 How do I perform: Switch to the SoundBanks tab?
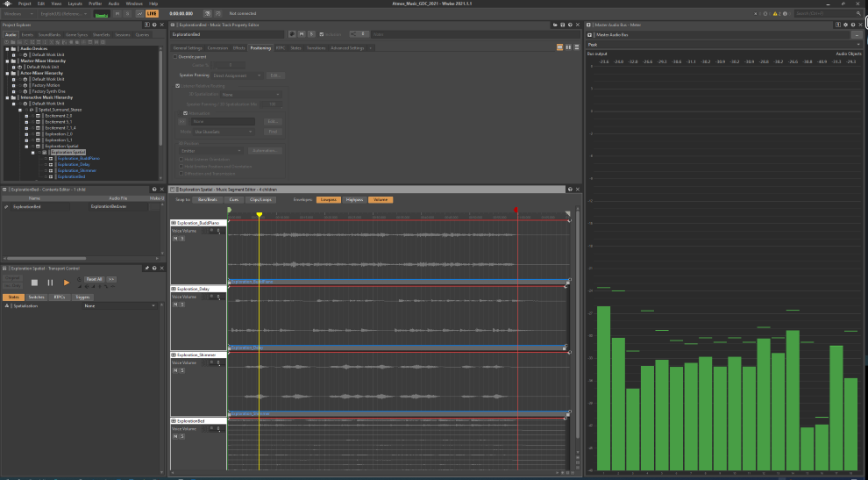point(49,34)
